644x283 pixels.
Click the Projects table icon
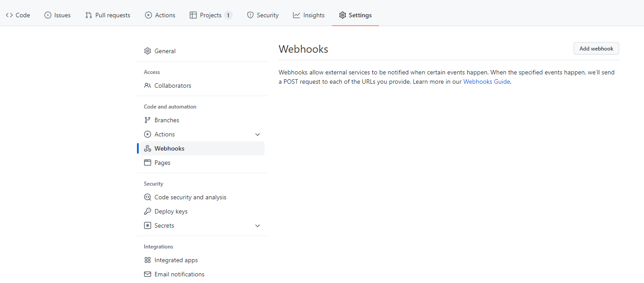(193, 15)
